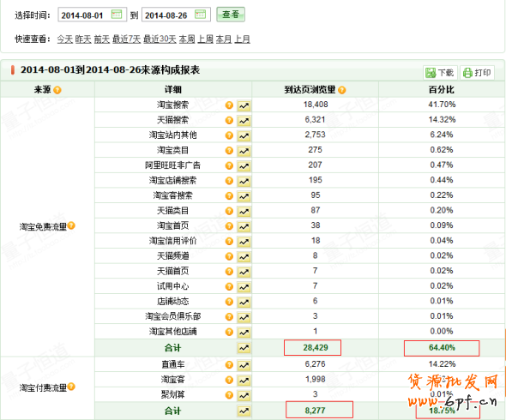Select quick view 昨天

pos(83,39)
